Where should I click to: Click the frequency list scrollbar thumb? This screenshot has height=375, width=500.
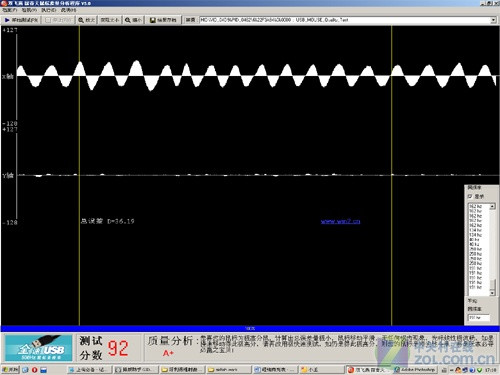[x=492, y=284]
